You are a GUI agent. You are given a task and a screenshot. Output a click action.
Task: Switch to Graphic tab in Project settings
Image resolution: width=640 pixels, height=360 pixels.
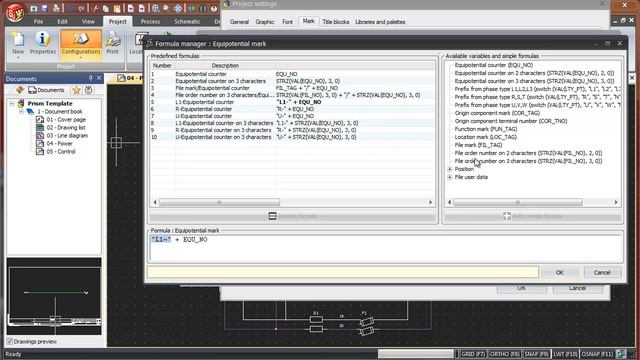pyautogui.click(x=264, y=22)
